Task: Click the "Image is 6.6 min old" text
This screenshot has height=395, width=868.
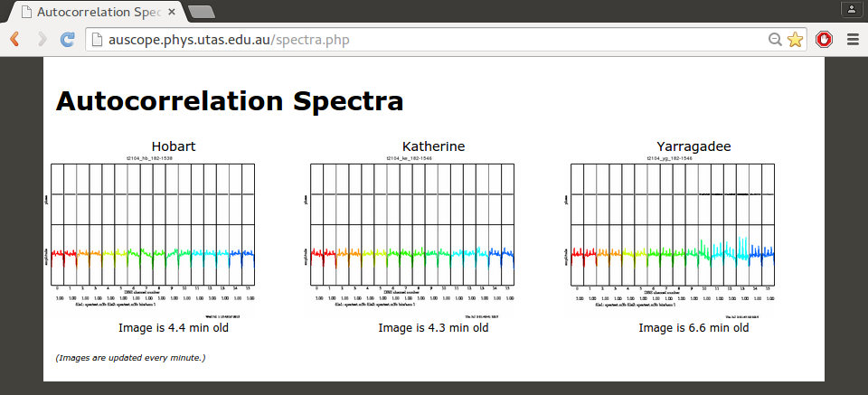Action: pyautogui.click(x=693, y=328)
